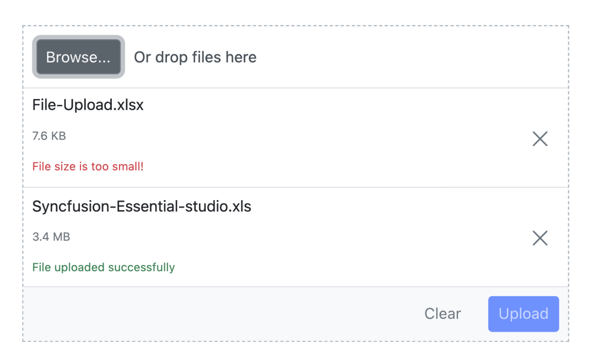591x364 pixels.
Task: Click the Browse button to select files
Action: pyautogui.click(x=78, y=57)
